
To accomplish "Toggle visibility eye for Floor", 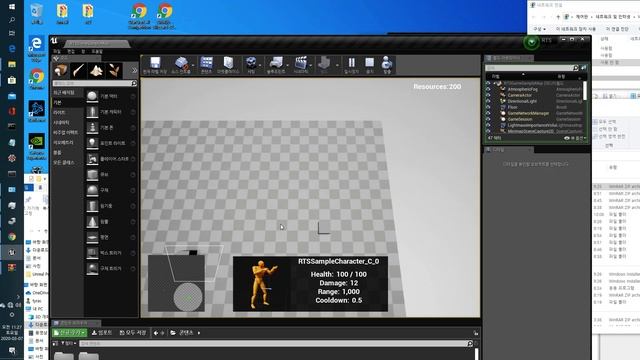I will 488,107.
